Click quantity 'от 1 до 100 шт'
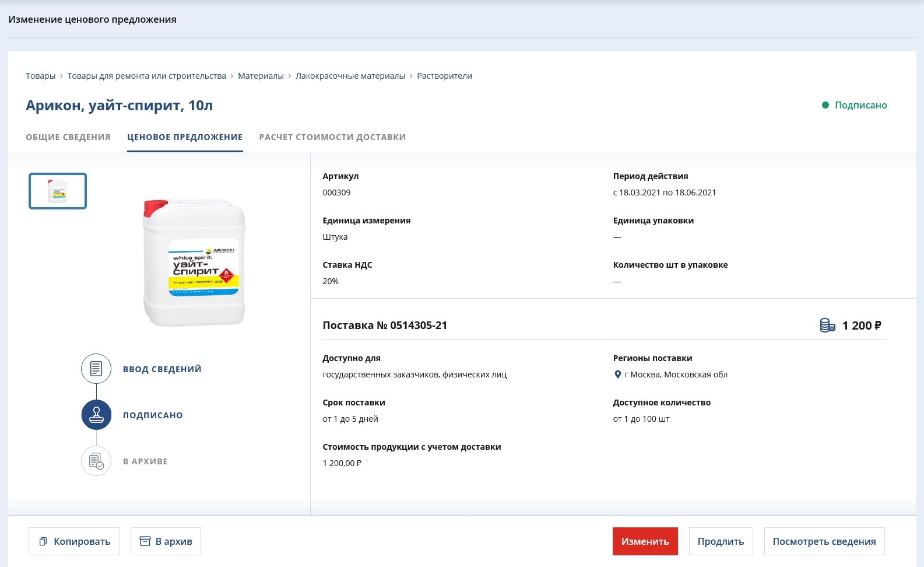Viewport: 924px width, 567px height. 641,419
